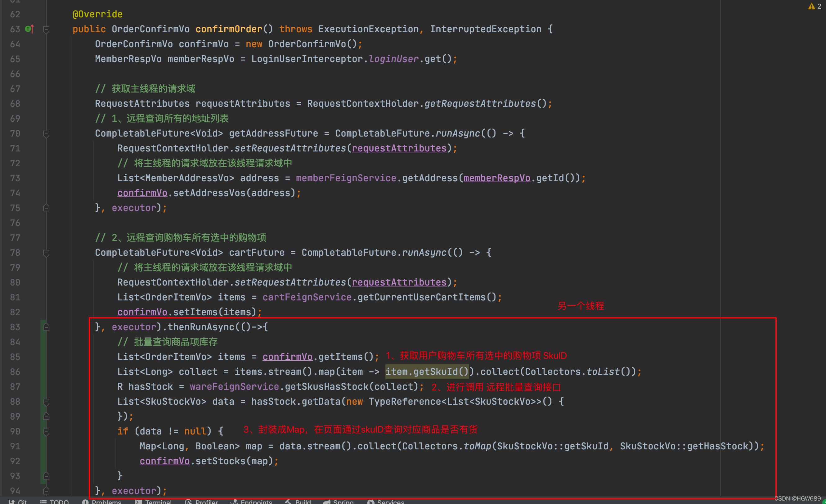
Task: Click toMap call on line 91
Action: click(x=477, y=446)
